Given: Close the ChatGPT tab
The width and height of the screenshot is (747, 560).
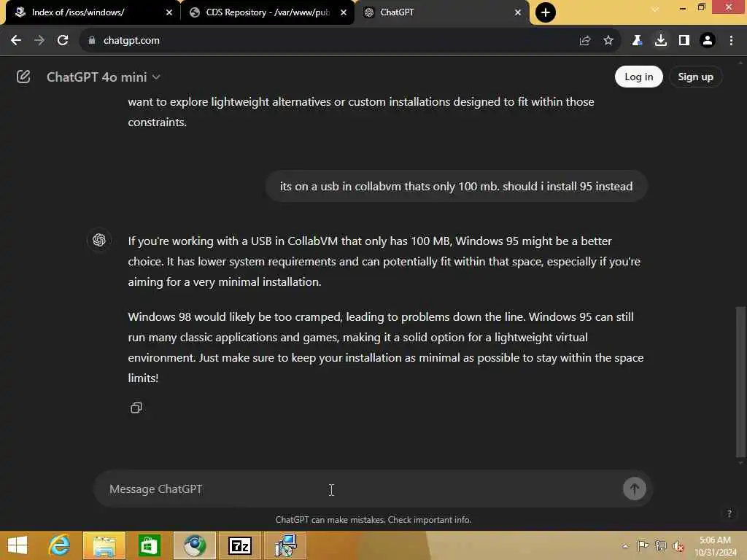Looking at the screenshot, I should (x=518, y=12).
